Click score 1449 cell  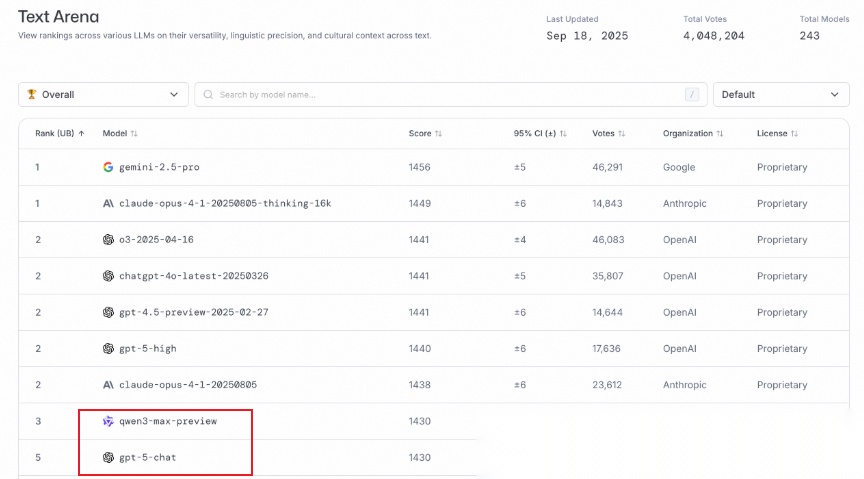pos(419,203)
